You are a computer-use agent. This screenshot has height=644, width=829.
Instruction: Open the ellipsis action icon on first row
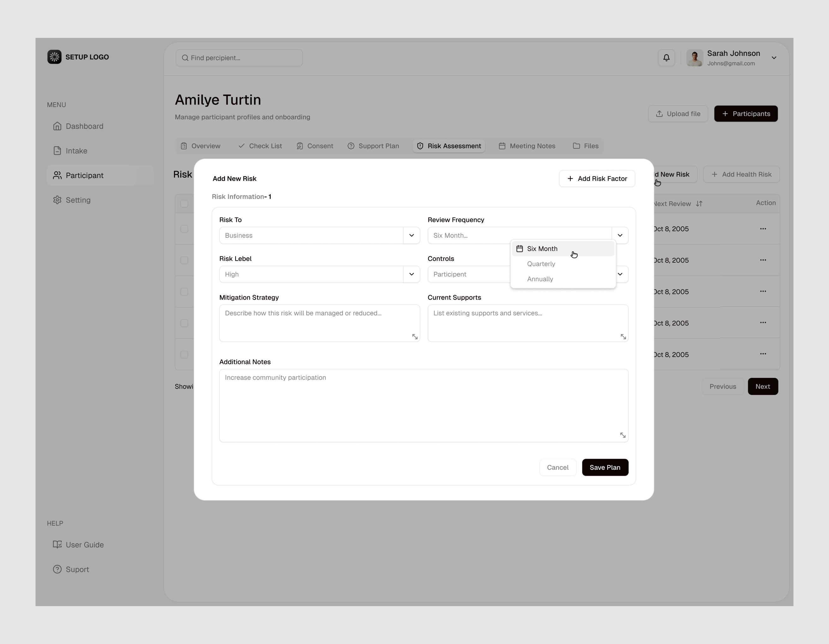[763, 229]
